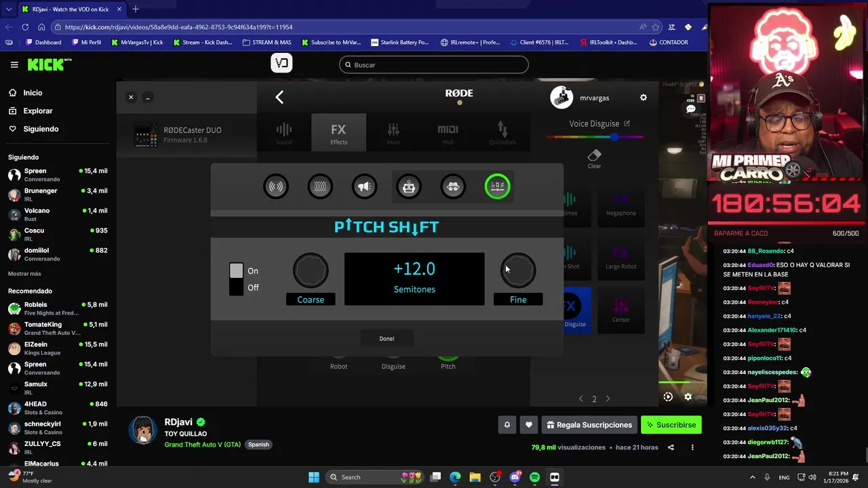Select the Robot voice effect icon
Viewport: 868px width, 488px height.
point(409,186)
